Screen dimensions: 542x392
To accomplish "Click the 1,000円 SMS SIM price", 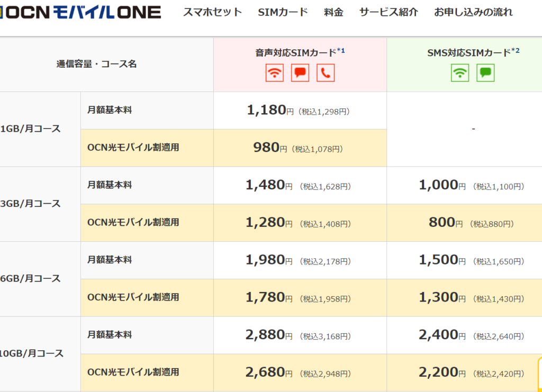I will tap(472, 186).
